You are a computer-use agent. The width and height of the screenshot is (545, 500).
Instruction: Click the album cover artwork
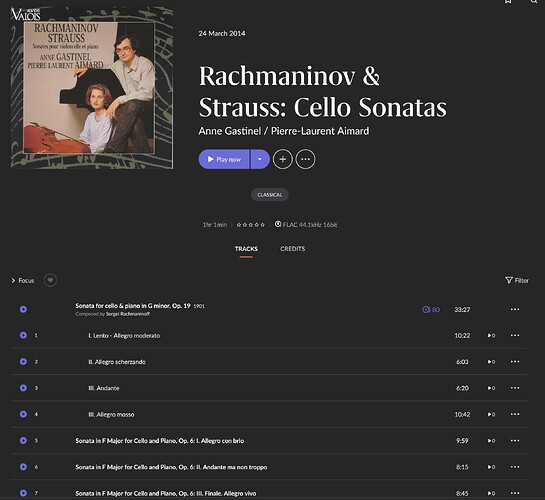pyautogui.click(x=92, y=88)
